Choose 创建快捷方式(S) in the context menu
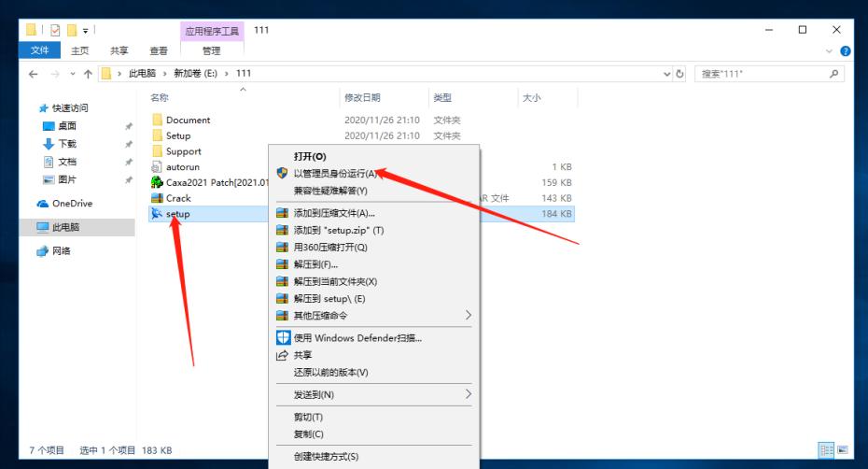868x469 pixels. [x=326, y=457]
